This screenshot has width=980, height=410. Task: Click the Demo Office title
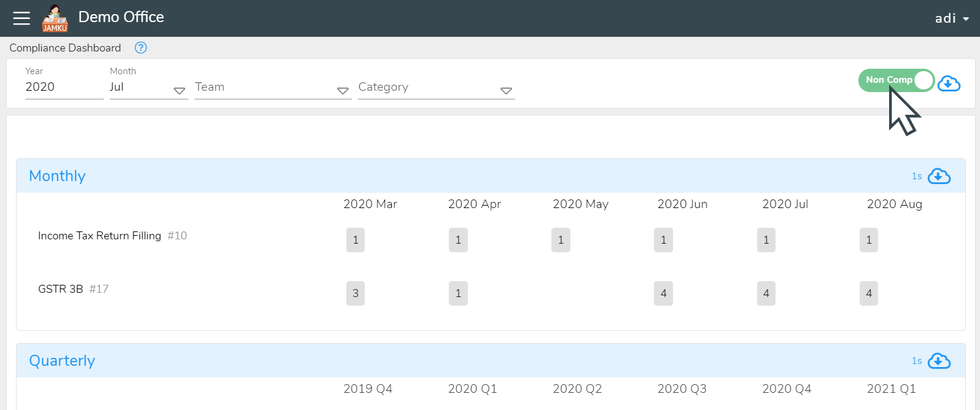click(x=121, y=17)
